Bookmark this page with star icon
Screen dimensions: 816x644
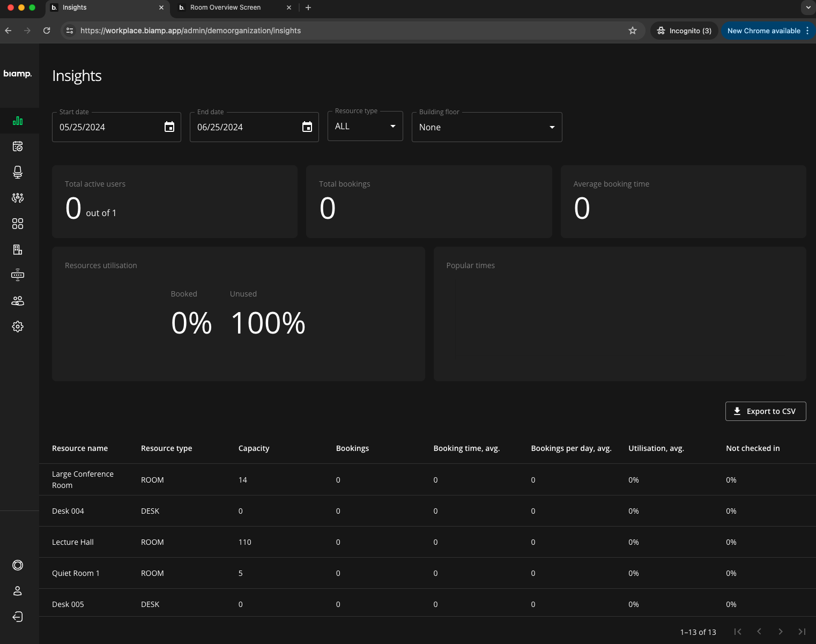point(633,31)
